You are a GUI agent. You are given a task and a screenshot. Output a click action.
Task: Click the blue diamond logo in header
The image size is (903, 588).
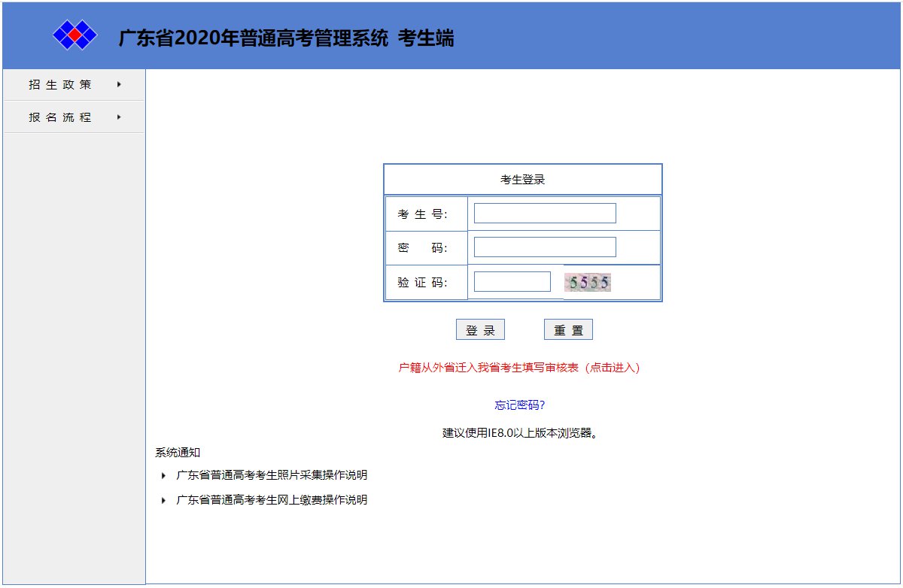point(75,35)
